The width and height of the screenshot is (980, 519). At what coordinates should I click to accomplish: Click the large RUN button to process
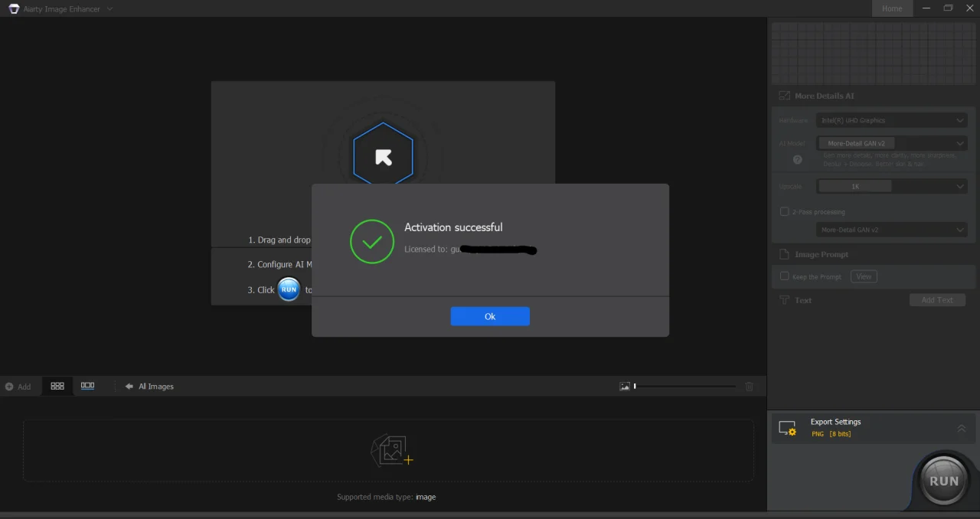pyautogui.click(x=944, y=481)
